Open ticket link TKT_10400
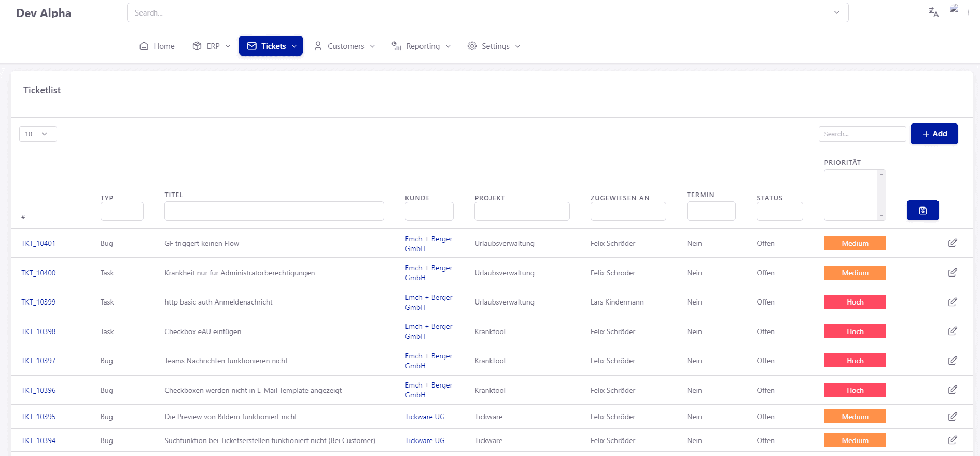The image size is (980, 456). pyautogui.click(x=38, y=273)
